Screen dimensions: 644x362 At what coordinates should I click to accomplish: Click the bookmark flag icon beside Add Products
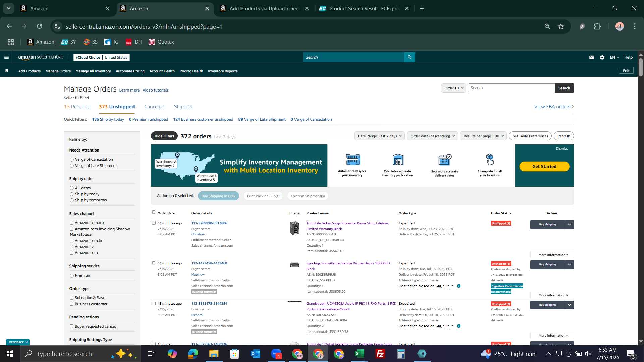coord(7,71)
